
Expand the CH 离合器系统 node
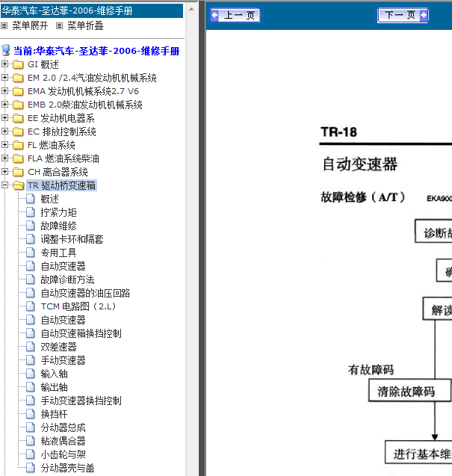coord(4,172)
